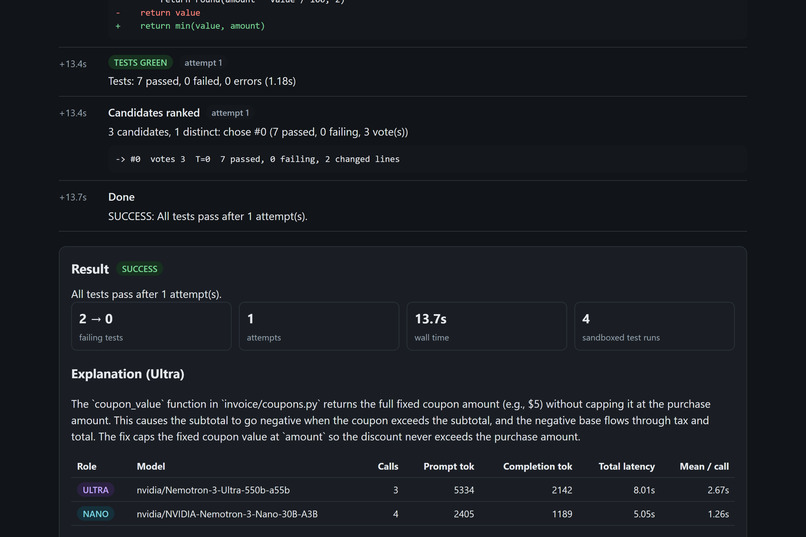This screenshot has width=806, height=537.
Task: Click the 'Completion tok' column header
Action: pos(538,466)
